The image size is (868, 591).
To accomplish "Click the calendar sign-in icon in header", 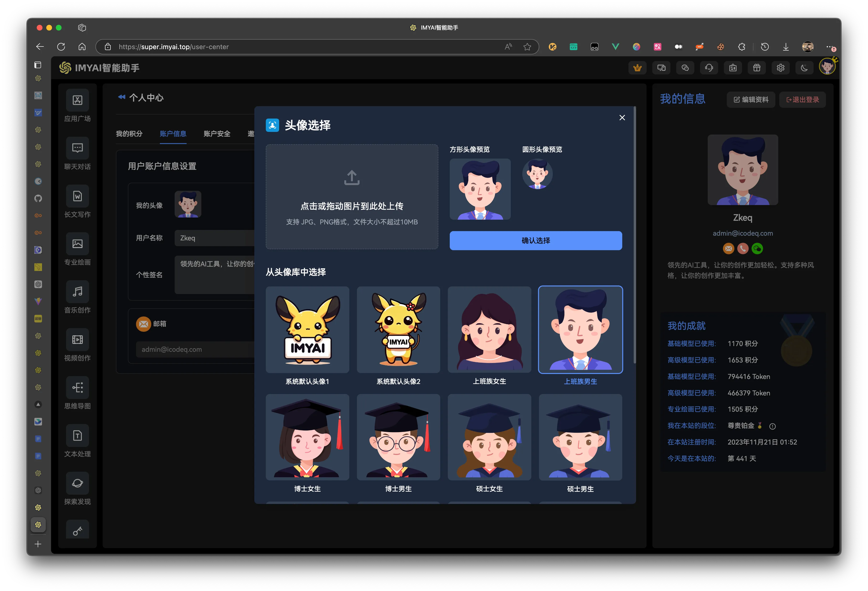I will pyautogui.click(x=732, y=67).
